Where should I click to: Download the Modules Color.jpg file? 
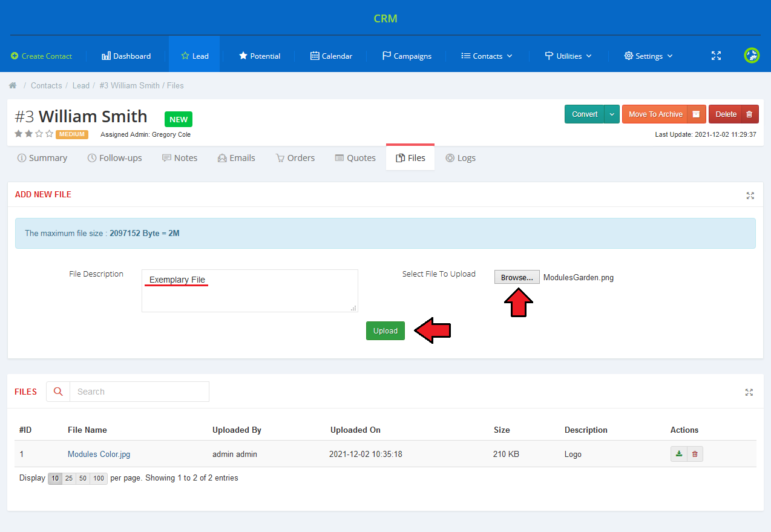[679, 454]
